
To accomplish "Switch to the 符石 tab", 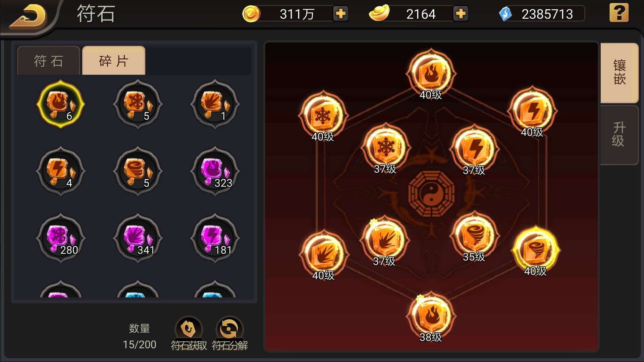I will pyautogui.click(x=49, y=61).
